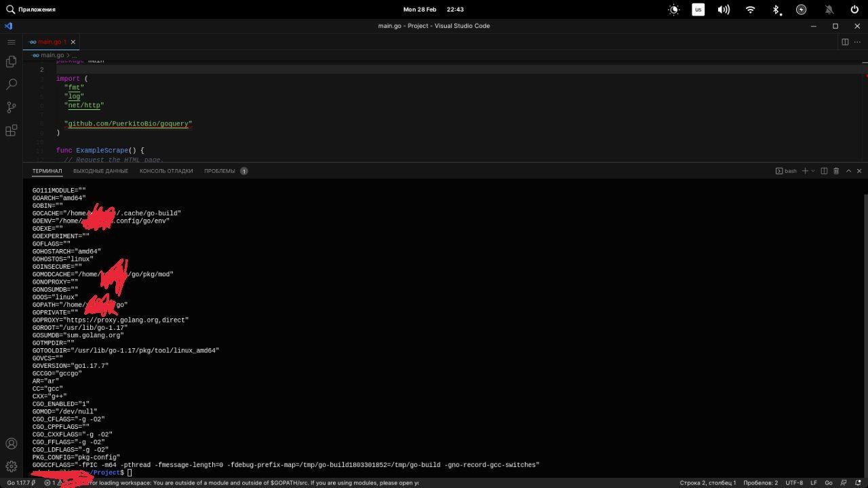Image resolution: width=868 pixels, height=488 pixels.
Task: Switch to the ПРОБЛЕМЫ tab
Action: click(220, 171)
